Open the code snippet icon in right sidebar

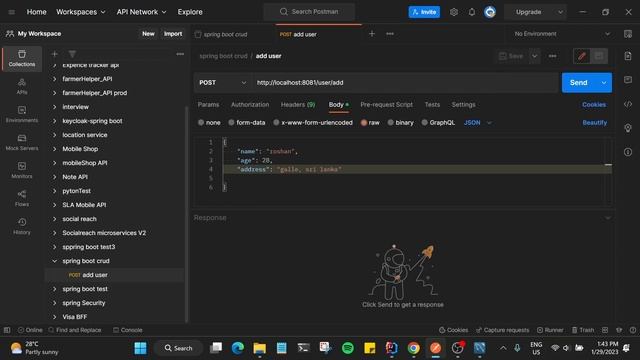tap(628, 104)
